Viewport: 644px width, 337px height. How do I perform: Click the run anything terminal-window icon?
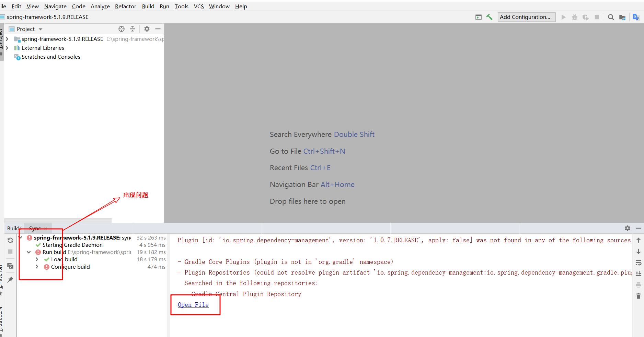point(479,17)
